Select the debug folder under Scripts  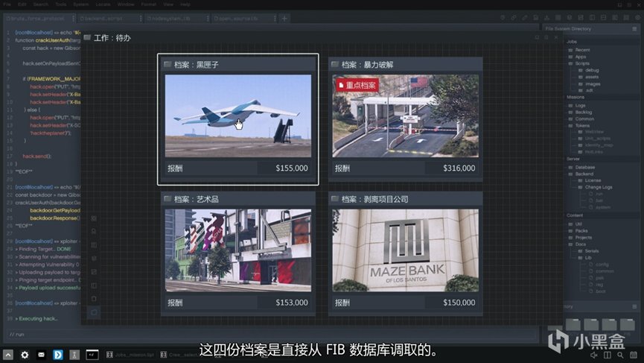tap(589, 70)
